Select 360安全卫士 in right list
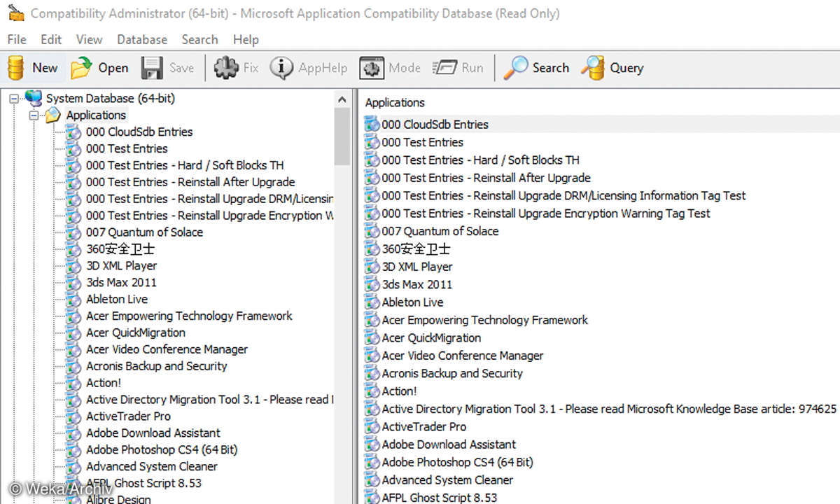 [x=416, y=249]
